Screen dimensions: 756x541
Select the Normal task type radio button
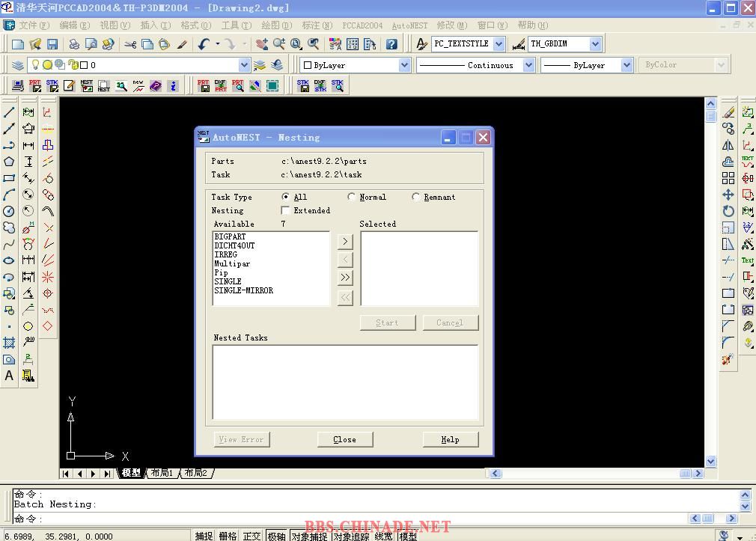(x=352, y=197)
